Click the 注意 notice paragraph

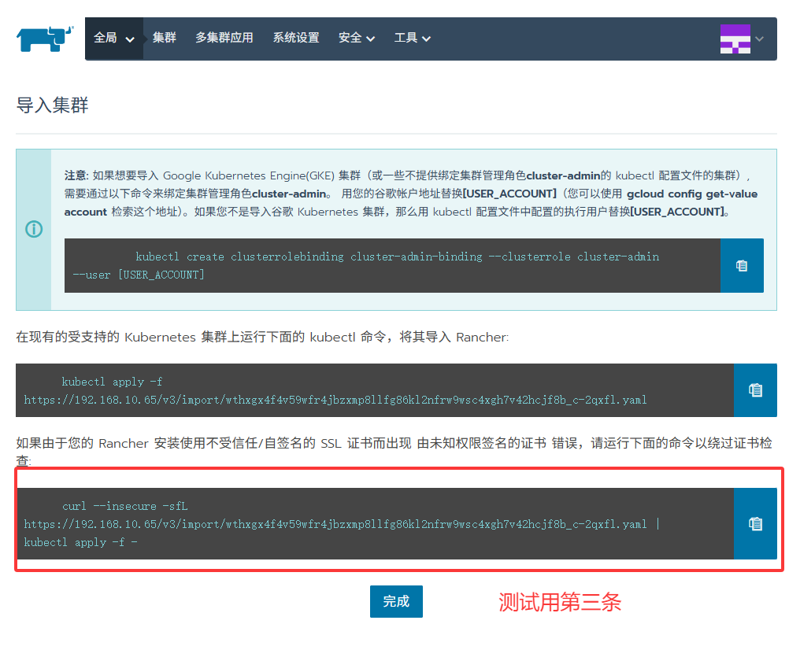[410, 194]
